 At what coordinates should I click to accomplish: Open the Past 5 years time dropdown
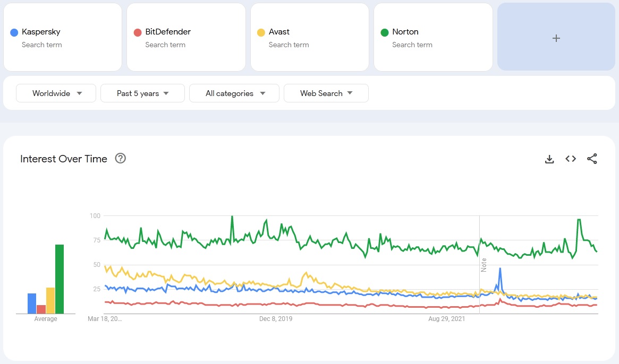coord(142,93)
